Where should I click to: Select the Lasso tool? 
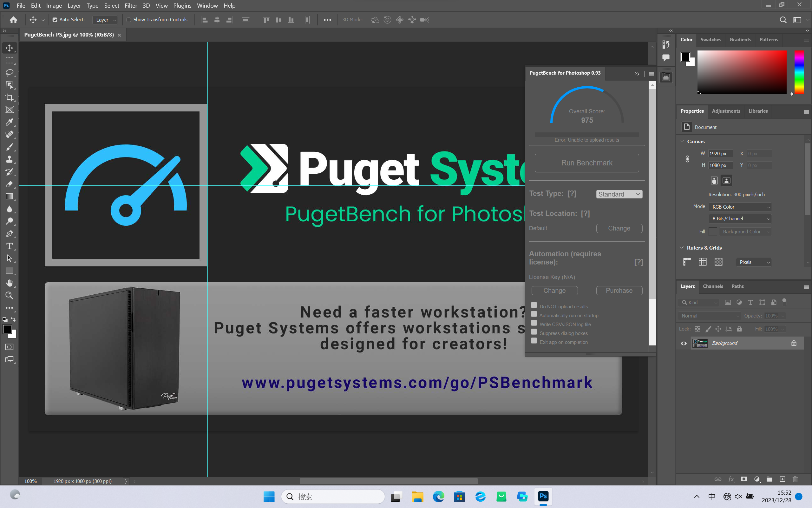pyautogui.click(x=10, y=73)
